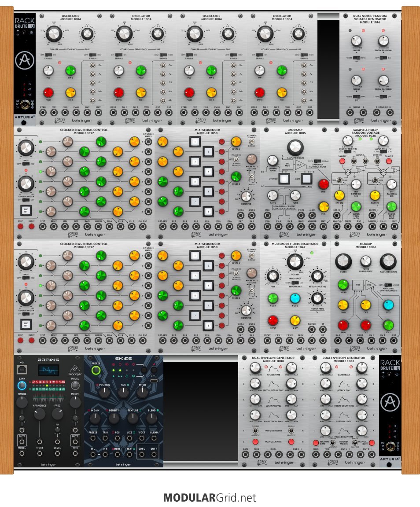Flip left Trigger Modes switch on Module 1003

[255, 431]
